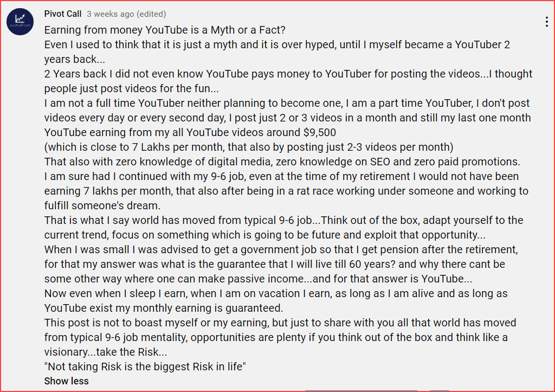The width and height of the screenshot is (555, 392).
Task: Click the "Even I used to think" line
Action: [x=277, y=44]
